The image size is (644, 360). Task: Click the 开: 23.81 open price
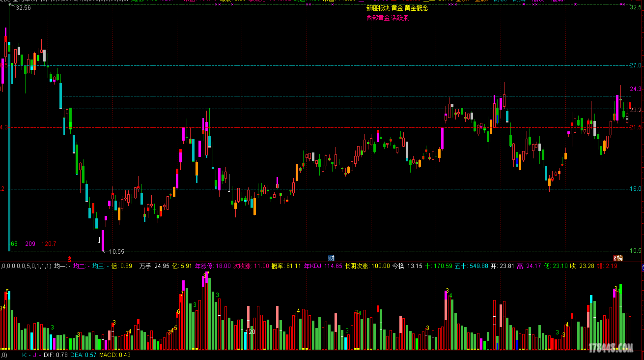(x=502, y=266)
